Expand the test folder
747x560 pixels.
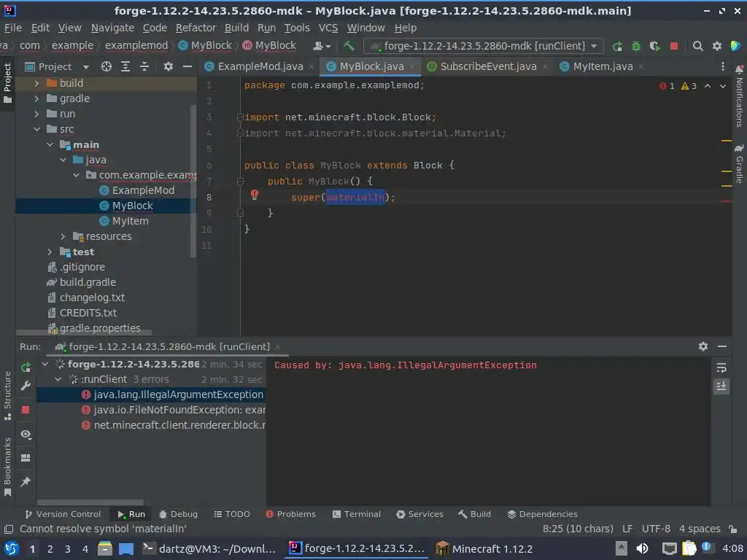50,252
